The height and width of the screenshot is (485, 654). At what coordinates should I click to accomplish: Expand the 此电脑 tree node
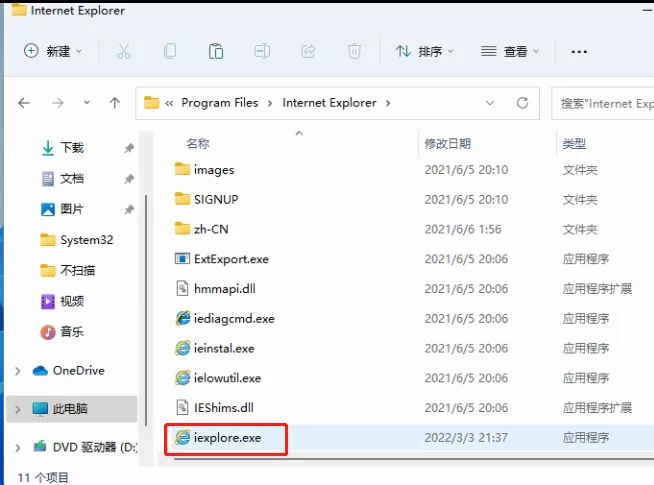click(18, 409)
